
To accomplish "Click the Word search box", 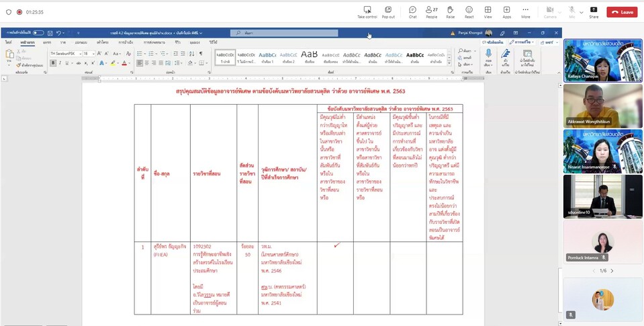I will click(x=284, y=33).
